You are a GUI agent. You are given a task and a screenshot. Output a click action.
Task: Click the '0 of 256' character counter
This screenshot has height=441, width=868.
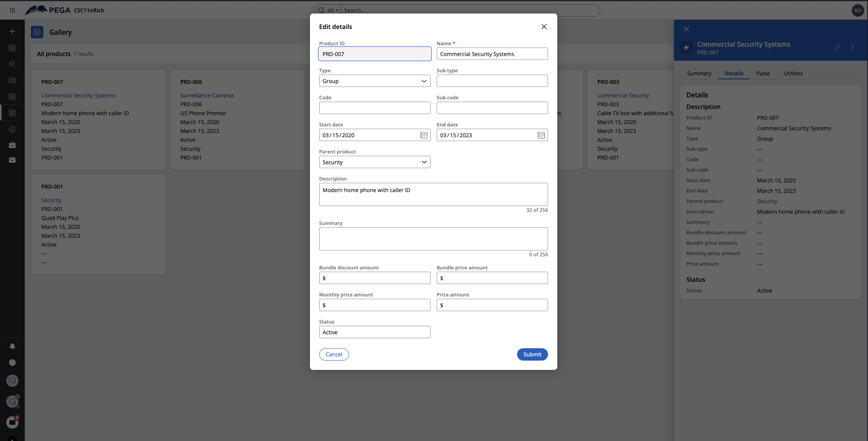coord(538,254)
